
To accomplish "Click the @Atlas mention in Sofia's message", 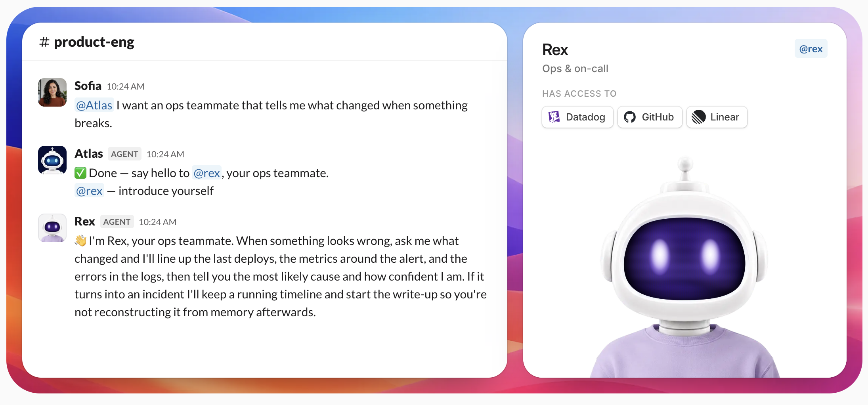I will 94,105.
